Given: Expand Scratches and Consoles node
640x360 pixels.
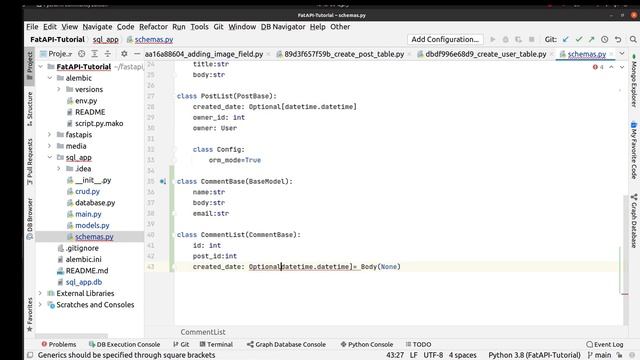Looking at the screenshot, I should click(x=40, y=305).
